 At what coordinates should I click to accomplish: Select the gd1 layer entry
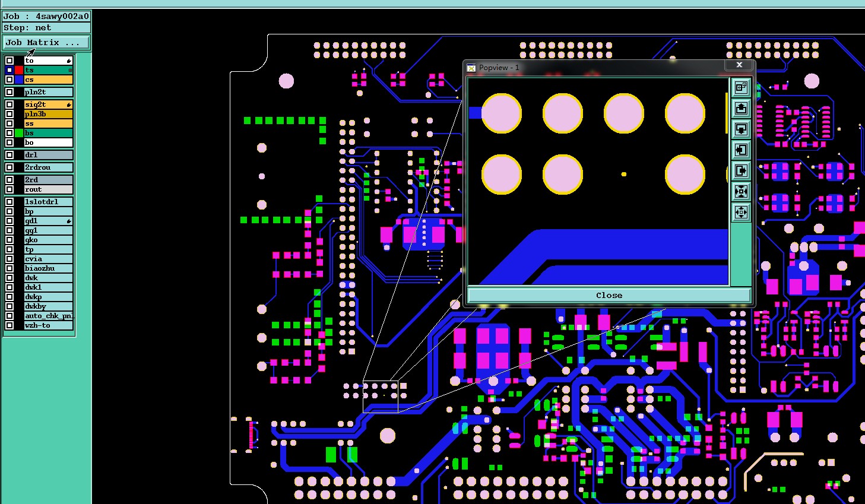tap(49, 221)
